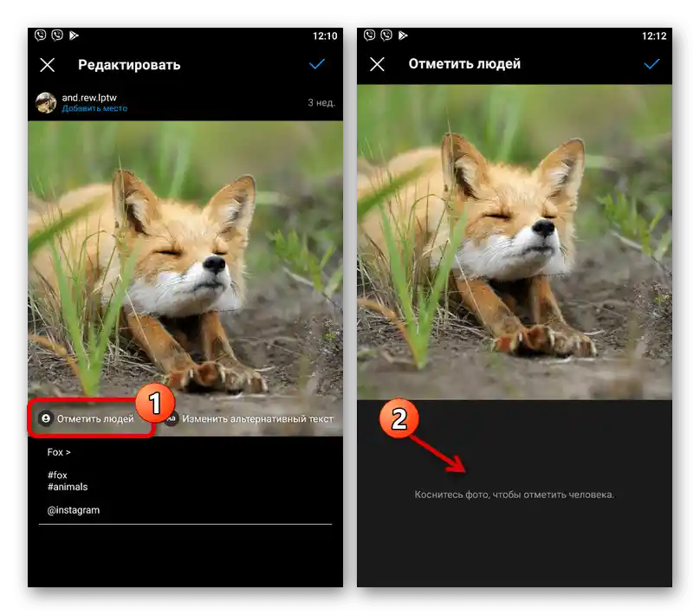700x615 pixels.
Task: Click the @instagram mention in caption
Action: tap(74, 510)
